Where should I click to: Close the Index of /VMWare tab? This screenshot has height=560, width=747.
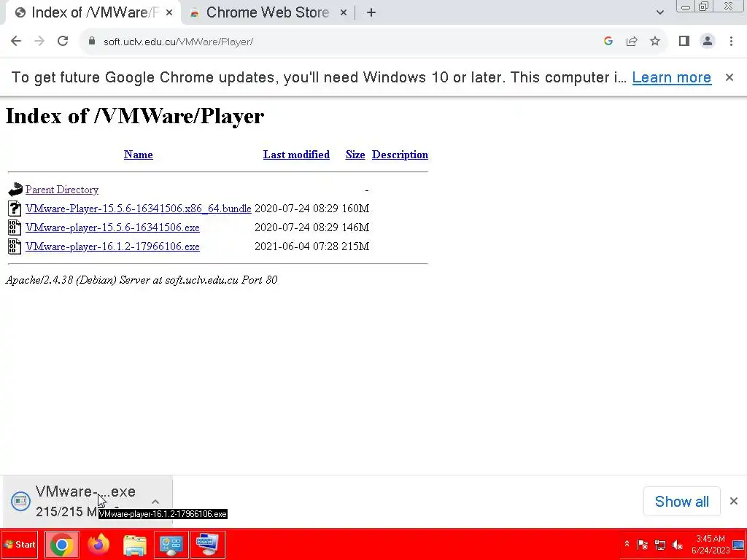coord(169,12)
